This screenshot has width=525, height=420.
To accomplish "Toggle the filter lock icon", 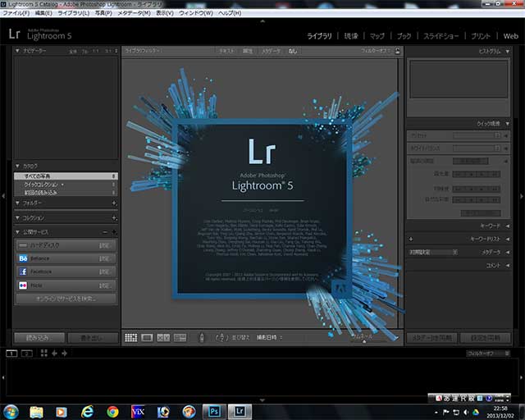I will (397, 51).
